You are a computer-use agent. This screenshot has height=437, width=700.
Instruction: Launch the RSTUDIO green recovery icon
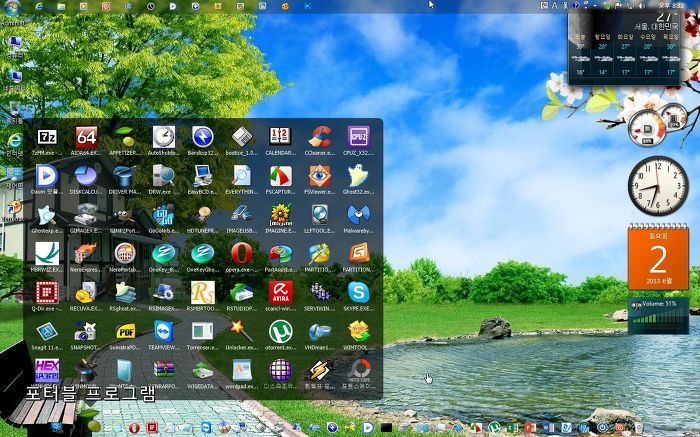coord(242,292)
